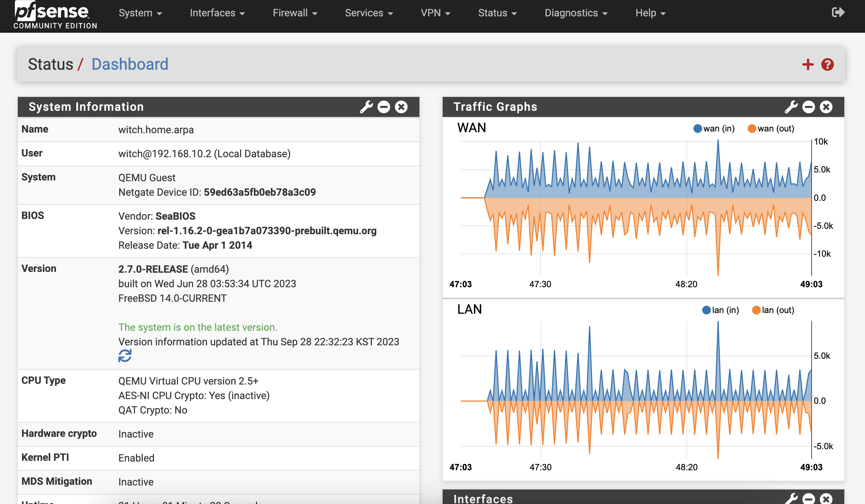
Task: Toggle the lan (out) legend on LAN graph
Action: pos(772,310)
